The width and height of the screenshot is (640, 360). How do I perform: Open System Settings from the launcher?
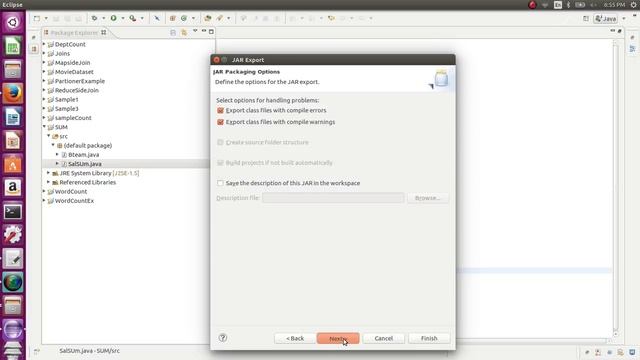click(x=13, y=235)
